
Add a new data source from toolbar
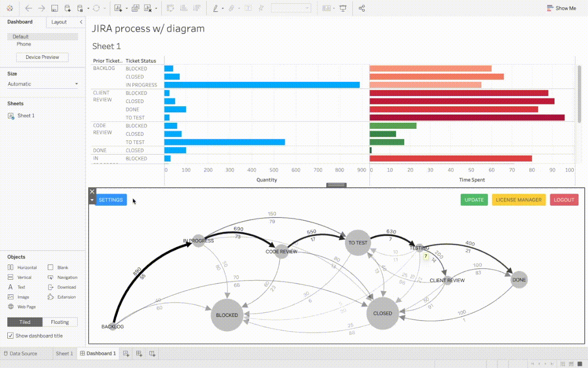click(x=68, y=8)
